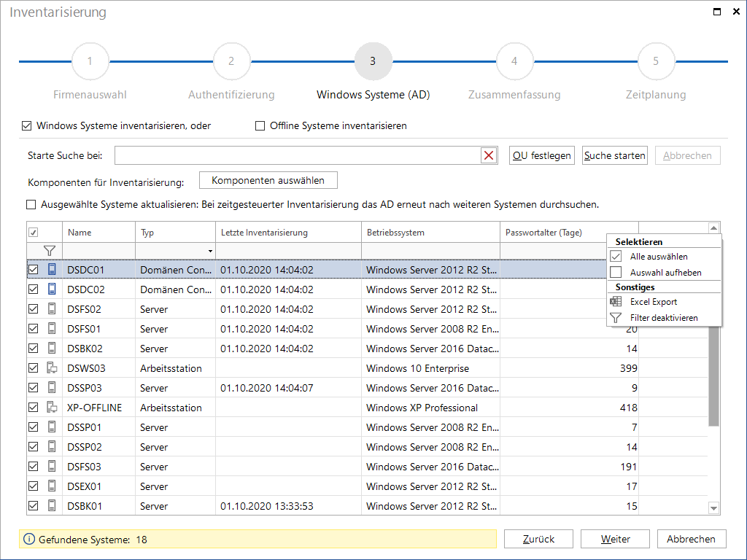Go to step 5 Zeitplanung
747x560 pixels.
tap(656, 61)
